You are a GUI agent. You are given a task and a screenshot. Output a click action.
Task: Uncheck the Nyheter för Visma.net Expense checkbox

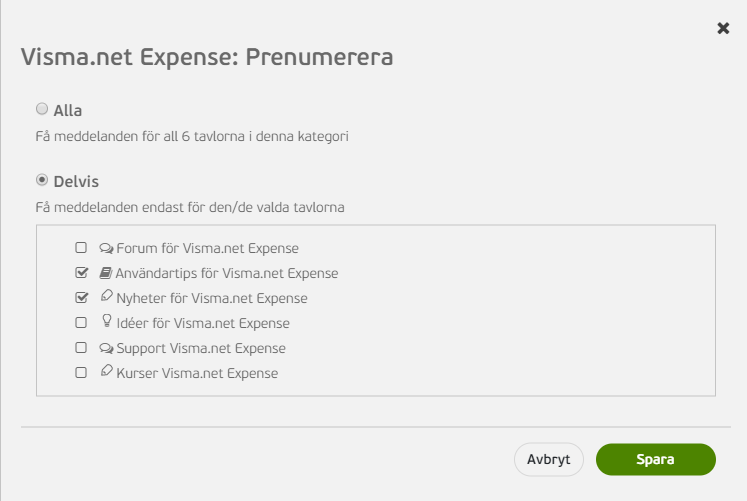[x=81, y=298]
